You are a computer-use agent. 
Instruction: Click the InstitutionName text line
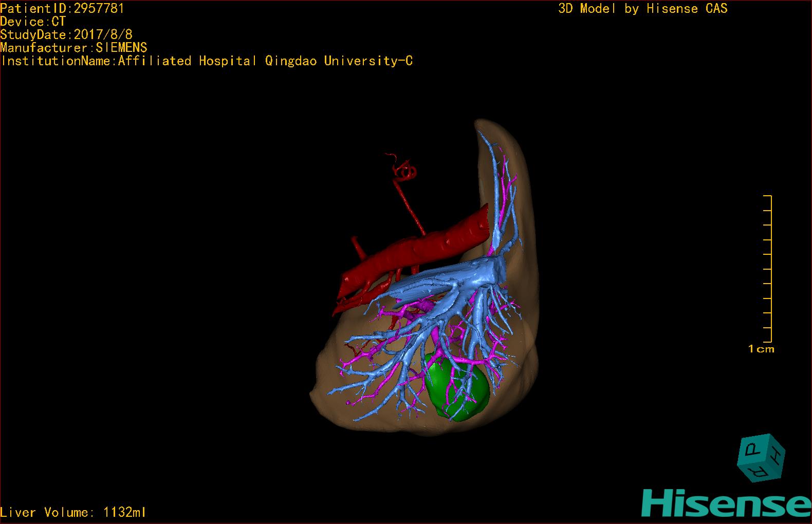207,61
